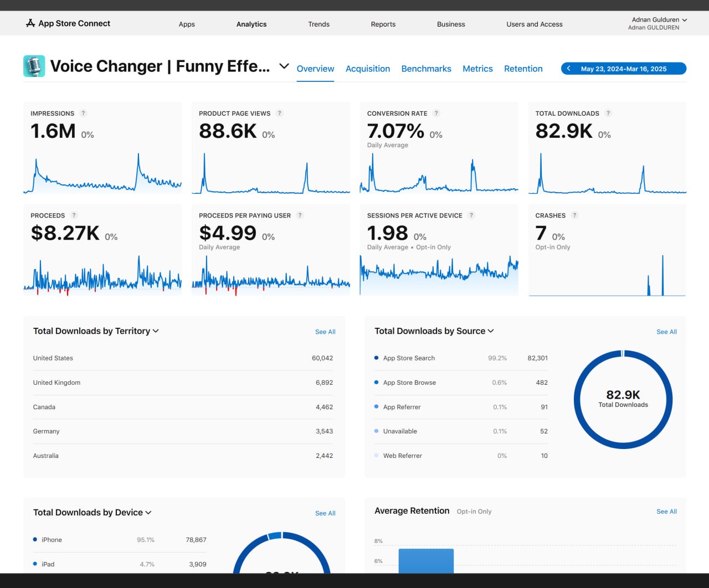Open Total Downloads by Territory dropdown
This screenshot has height=588, width=709.
coord(156,331)
